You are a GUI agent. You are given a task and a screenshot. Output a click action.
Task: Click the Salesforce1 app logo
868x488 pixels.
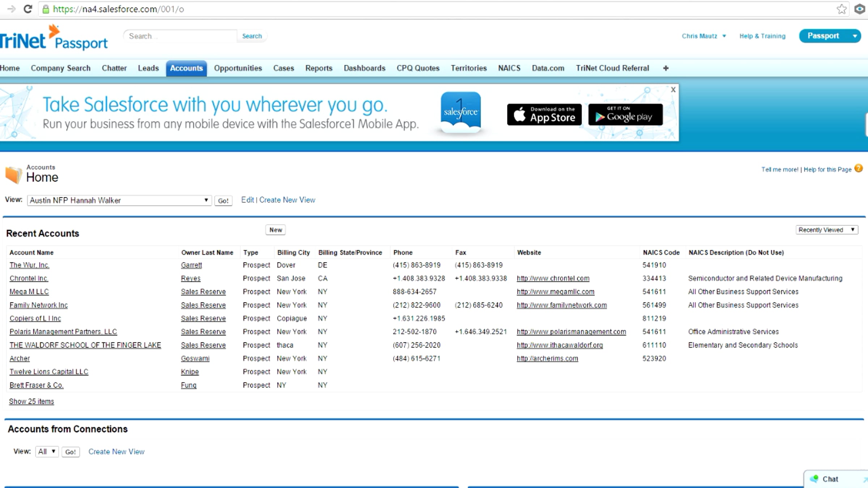click(460, 112)
